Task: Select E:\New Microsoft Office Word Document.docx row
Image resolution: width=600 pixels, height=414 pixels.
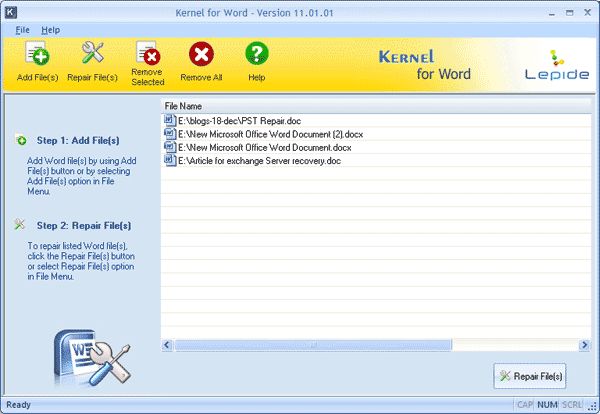Action: [x=376, y=147]
